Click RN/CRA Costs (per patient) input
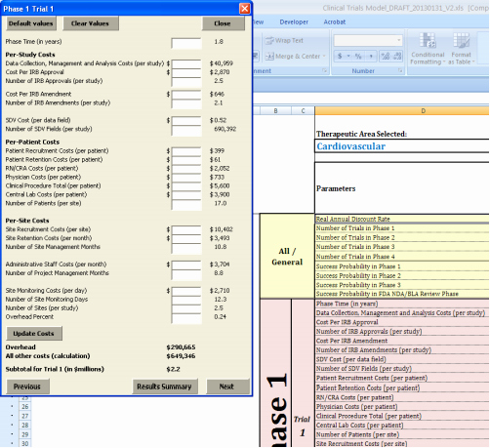The image size is (490, 448). click(186, 169)
